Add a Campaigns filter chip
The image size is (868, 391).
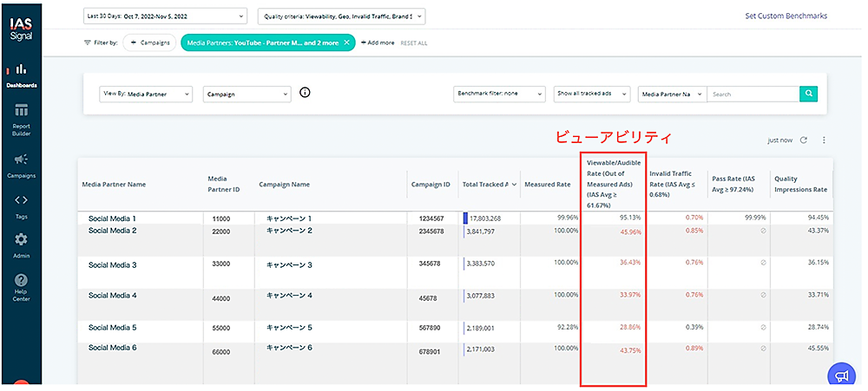click(x=149, y=42)
